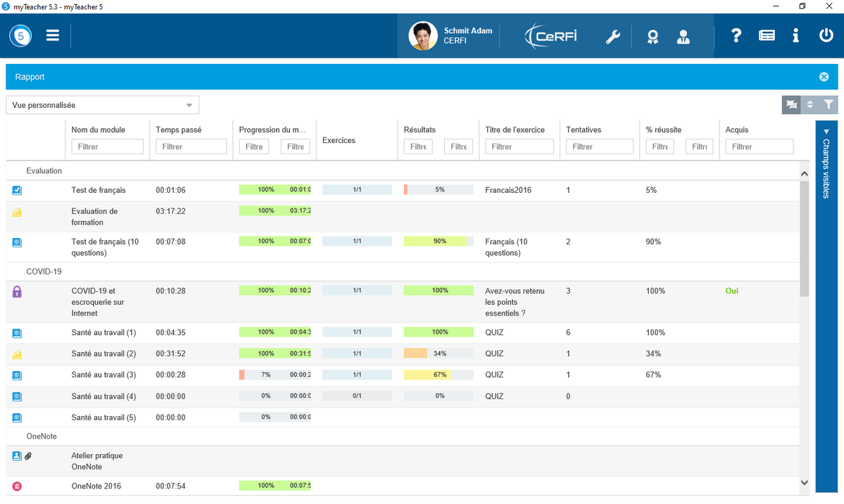Open the Vue personnalisée dropdown

(x=102, y=105)
